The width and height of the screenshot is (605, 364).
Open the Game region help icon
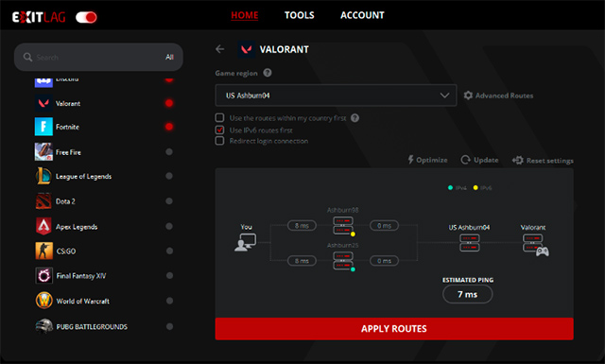(x=268, y=73)
